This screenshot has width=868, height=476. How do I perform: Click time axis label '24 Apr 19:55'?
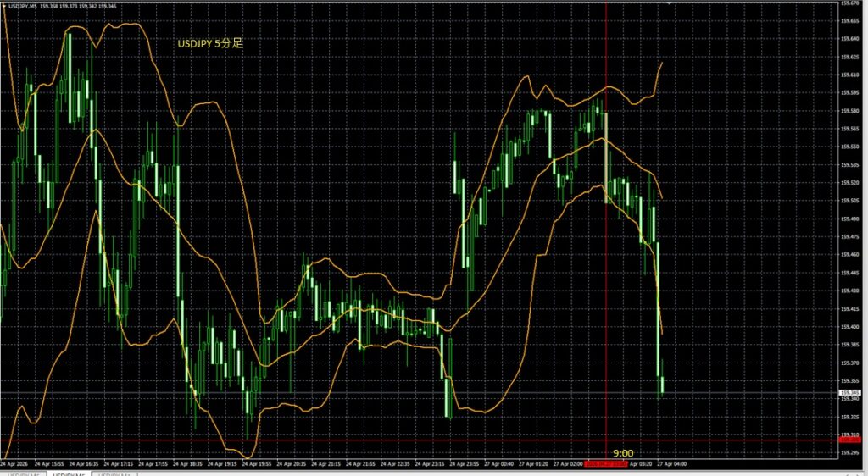tap(257, 464)
